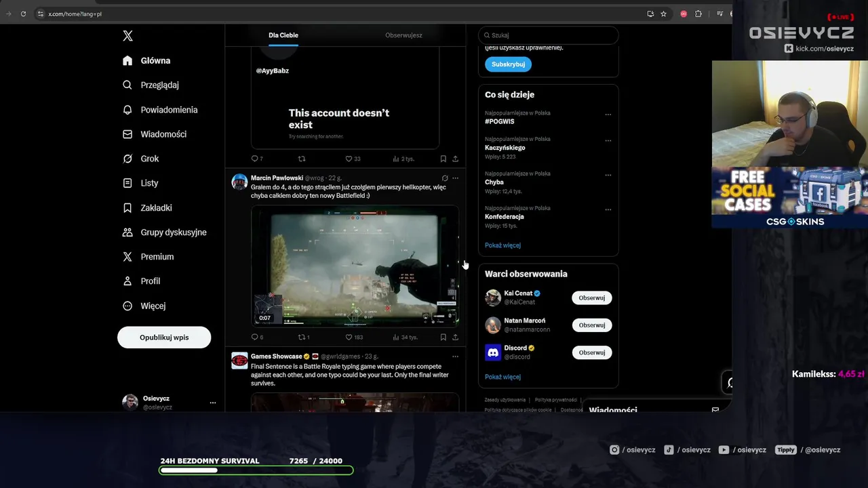Viewport: 868px width, 488px height.
Task: Open more menu on Marcin Pawlowski post
Action: [x=455, y=178]
